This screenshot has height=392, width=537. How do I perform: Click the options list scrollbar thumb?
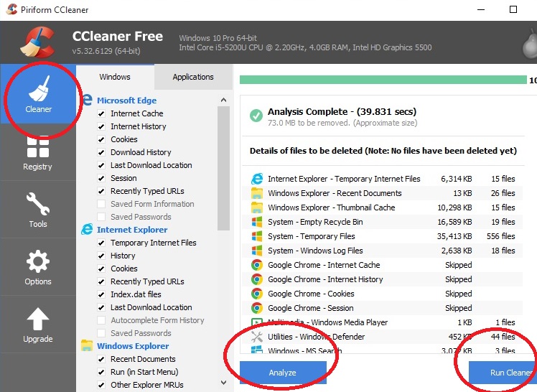(224, 168)
